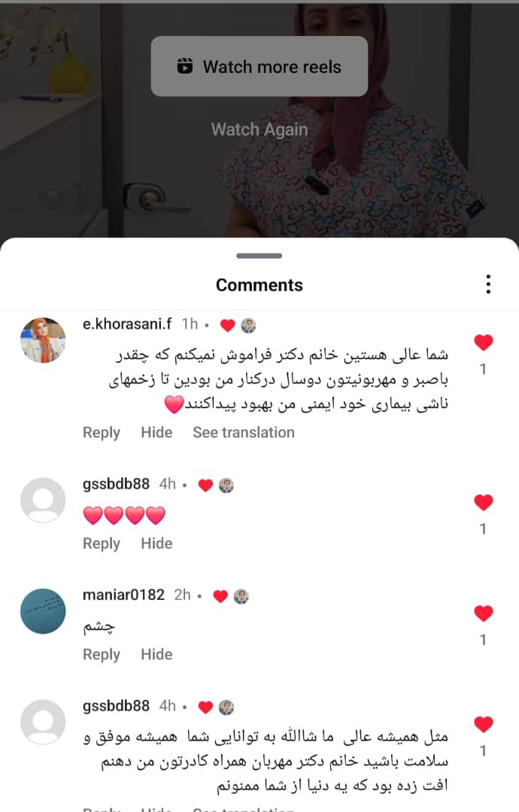Toggle like on gssbdb88's long Persian comment

pos(483,724)
